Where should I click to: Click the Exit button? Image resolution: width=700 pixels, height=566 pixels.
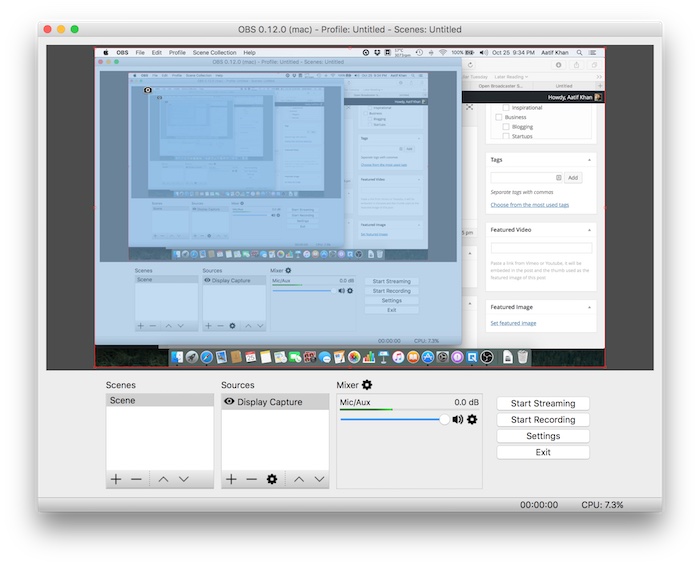click(x=543, y=452)
